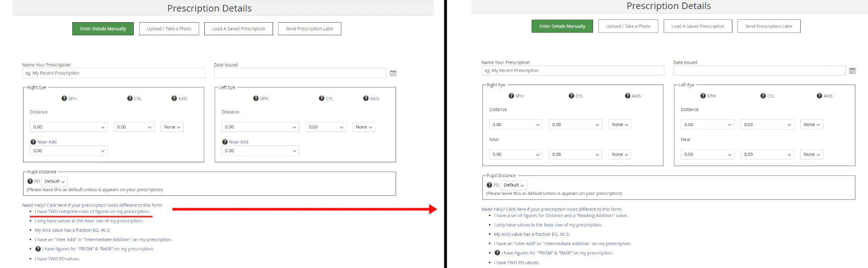Select Upload / Take a Photo, right form
The height and width of the screenshot is (268, 868).
(628, 26)
